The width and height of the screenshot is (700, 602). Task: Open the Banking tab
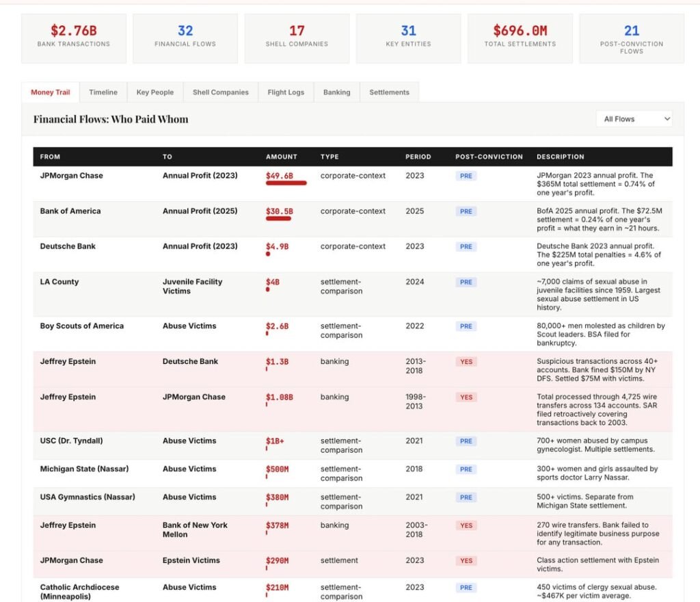336,92
